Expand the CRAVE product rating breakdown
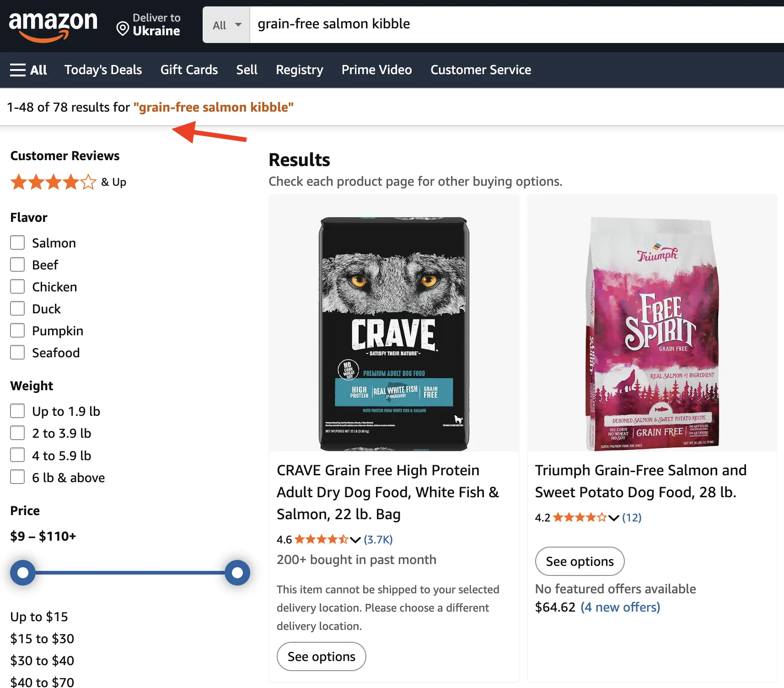The image size is (784, 688). (x=356, y=540)
